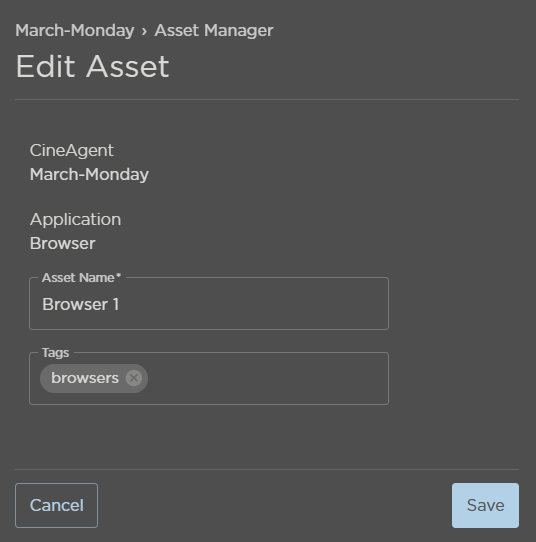The width and height of the screenshot is (536, 542).
Task: Place cursor after Browser 1 text
Action: (x=121, y=305)
